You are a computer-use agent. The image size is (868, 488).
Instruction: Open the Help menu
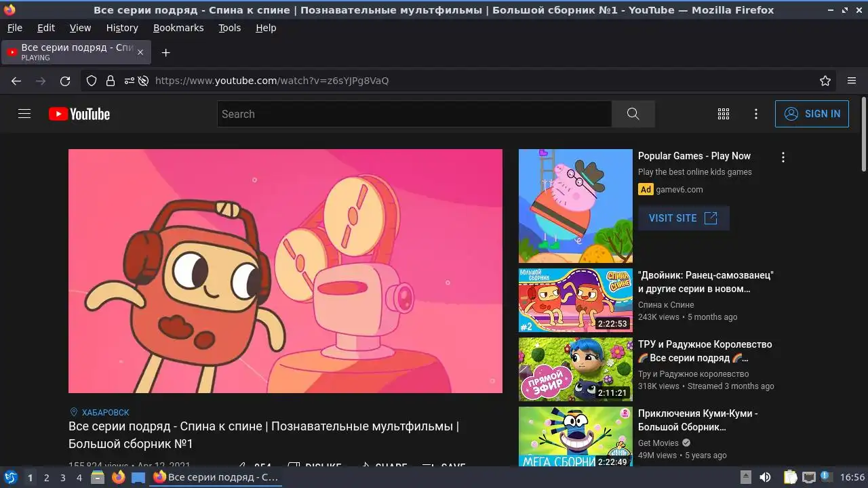(266, 28)
